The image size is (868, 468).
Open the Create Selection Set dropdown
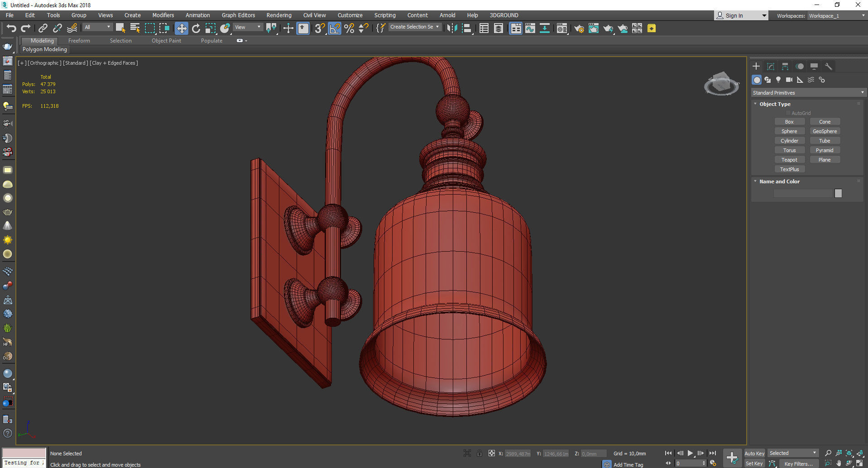coord(414,27)
